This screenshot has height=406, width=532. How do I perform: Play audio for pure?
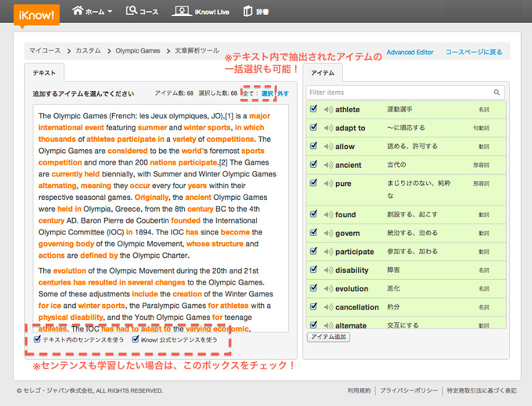pos(328,183)
